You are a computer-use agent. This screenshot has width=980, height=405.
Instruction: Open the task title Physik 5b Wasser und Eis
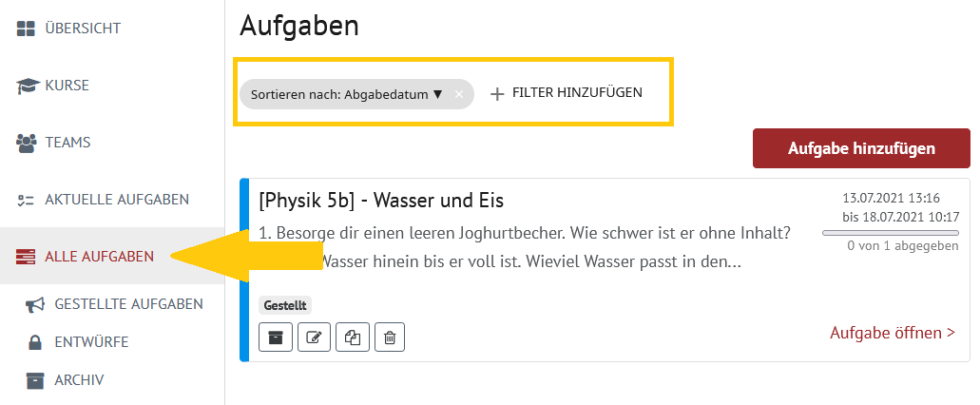click(381, 201)
